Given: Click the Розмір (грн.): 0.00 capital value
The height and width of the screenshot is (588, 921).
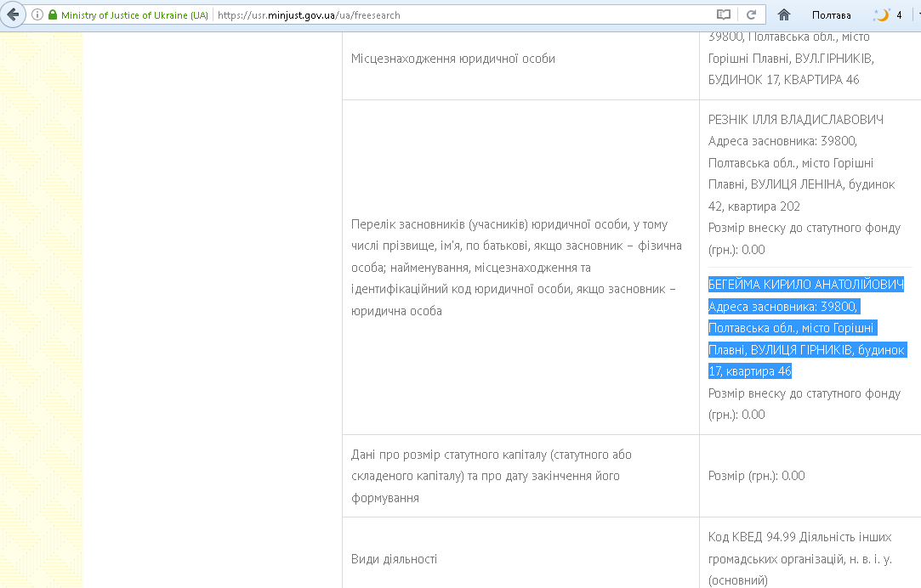Looking at the screenshot, I should coord(756,476).
